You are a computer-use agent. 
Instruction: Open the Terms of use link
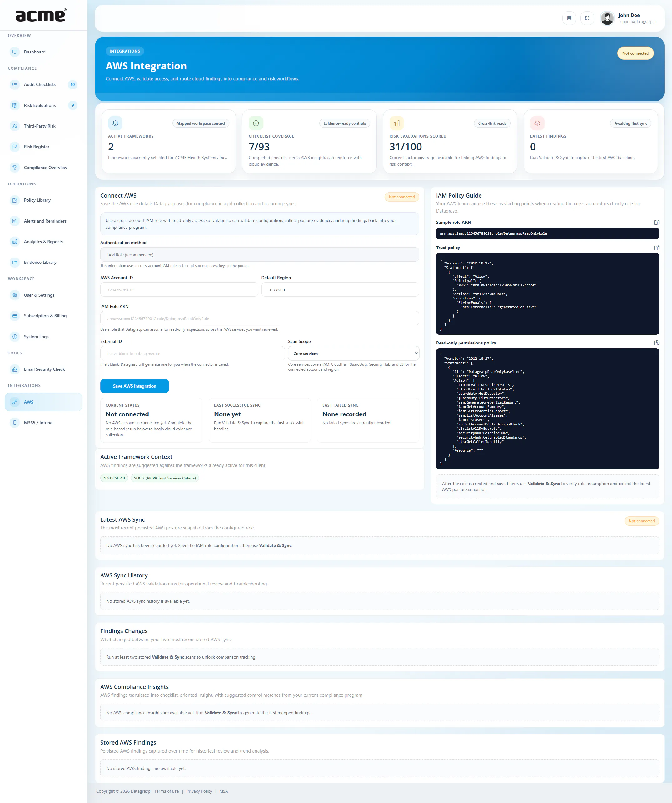click(x=166, y=791)
